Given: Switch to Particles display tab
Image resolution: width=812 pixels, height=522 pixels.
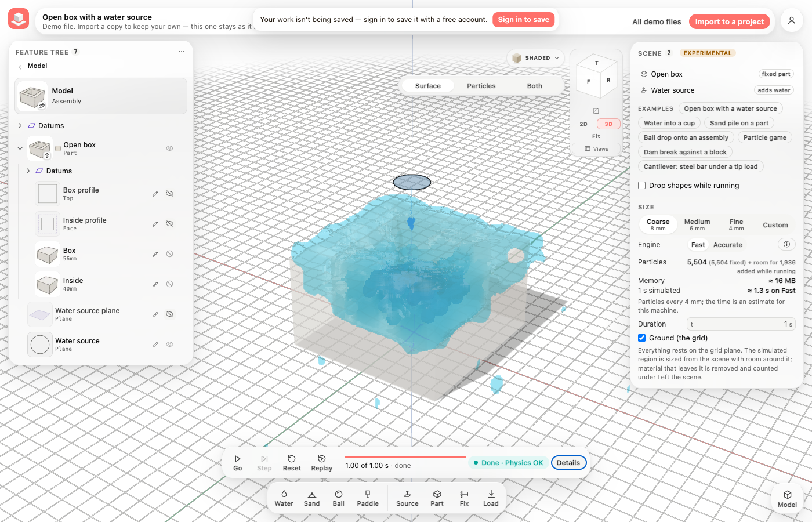Looking at the screenshot, I should (481, 86).
